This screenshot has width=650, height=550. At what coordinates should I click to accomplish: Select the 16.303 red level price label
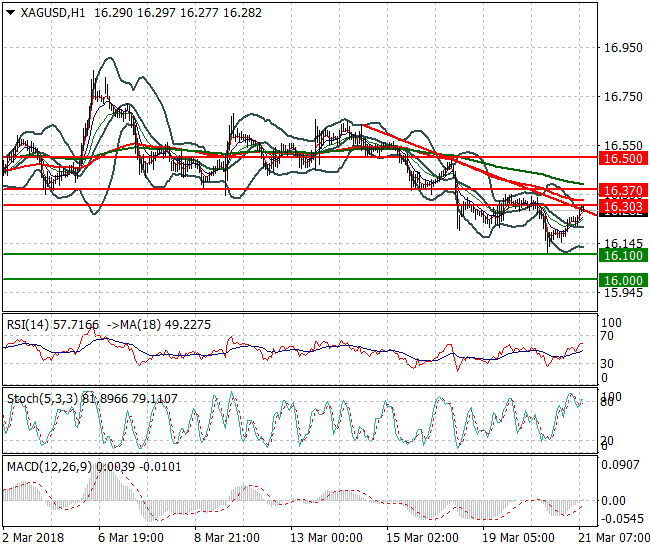[x=623, y=206]
